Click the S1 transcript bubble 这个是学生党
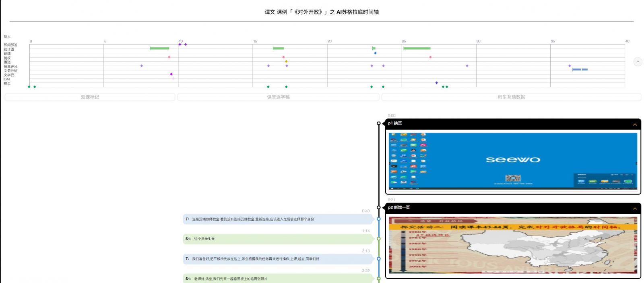Viewport: 644px width, 283px height. coord(278,239)
